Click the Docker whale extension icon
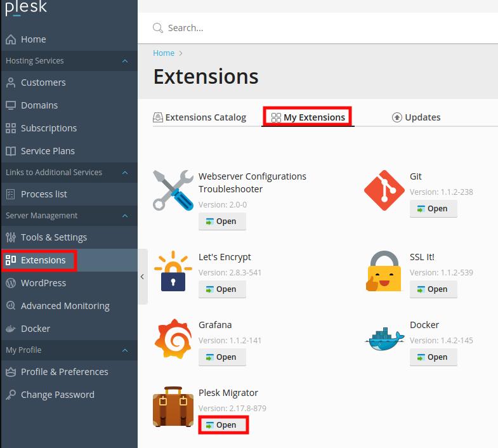This screenshot has height=448, width=498. click(x=384, y=339)
